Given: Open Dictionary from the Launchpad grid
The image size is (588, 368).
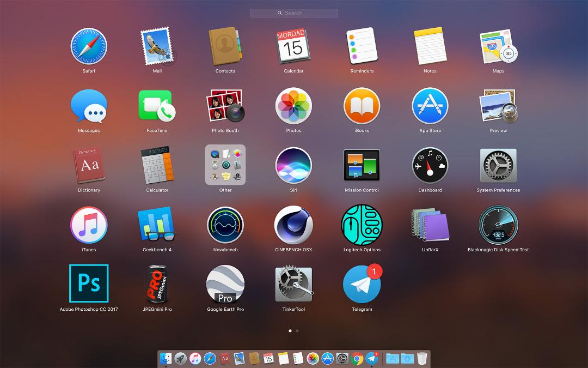Looking at the screenshot, I should tap(89, 165).
